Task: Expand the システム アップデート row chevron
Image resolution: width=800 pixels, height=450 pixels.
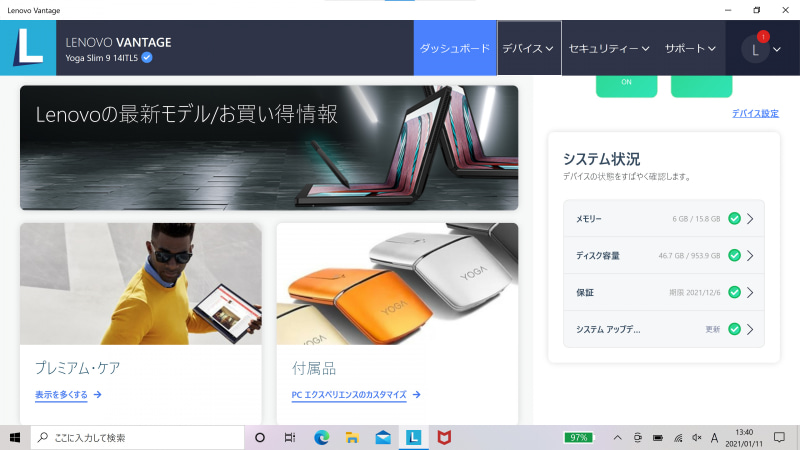Action: 750,329
